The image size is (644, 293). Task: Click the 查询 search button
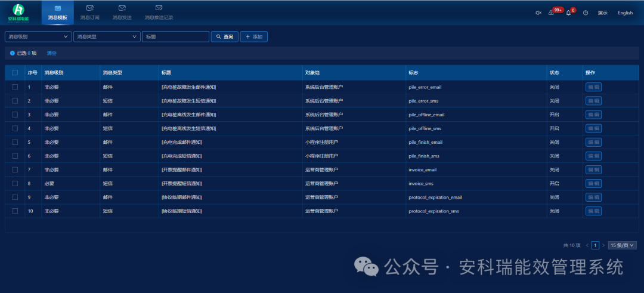(225, 36)
